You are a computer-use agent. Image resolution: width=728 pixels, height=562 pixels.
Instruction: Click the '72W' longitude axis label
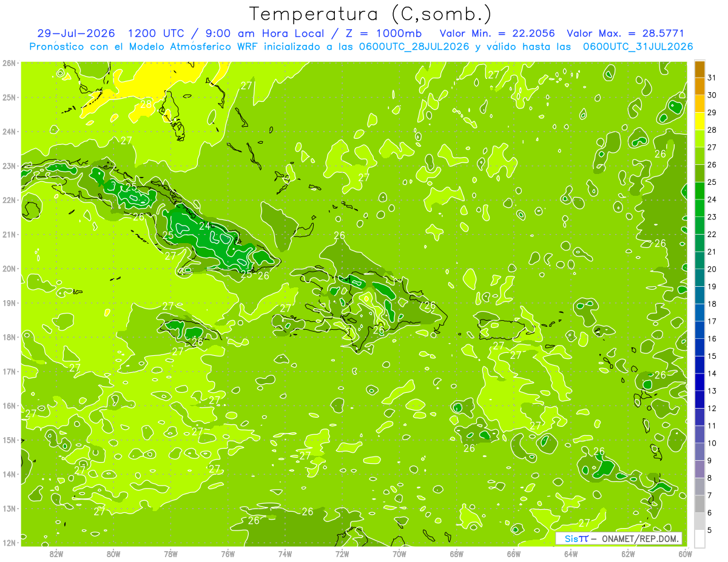(x=342, y=554)
